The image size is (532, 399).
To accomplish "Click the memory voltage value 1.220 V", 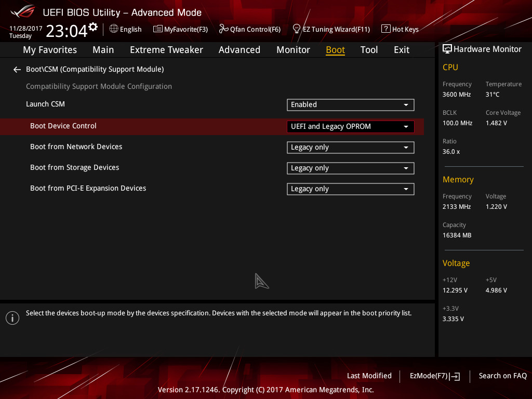I will (496, 207).
